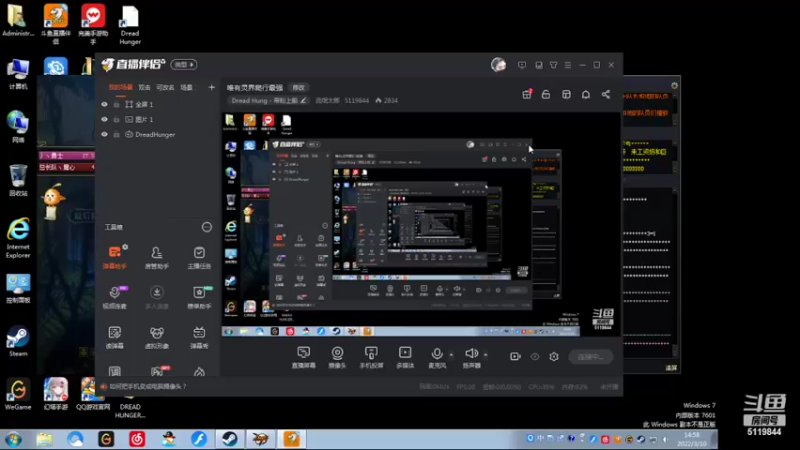Open the 榜单助手 tool marked NEW

[199, 296]
